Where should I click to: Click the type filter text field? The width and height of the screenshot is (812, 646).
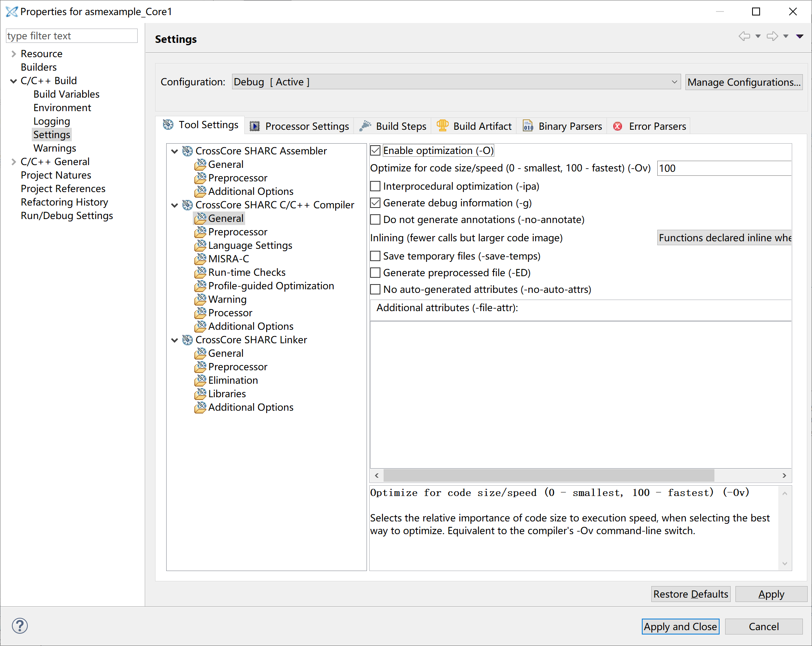point(71,36)
